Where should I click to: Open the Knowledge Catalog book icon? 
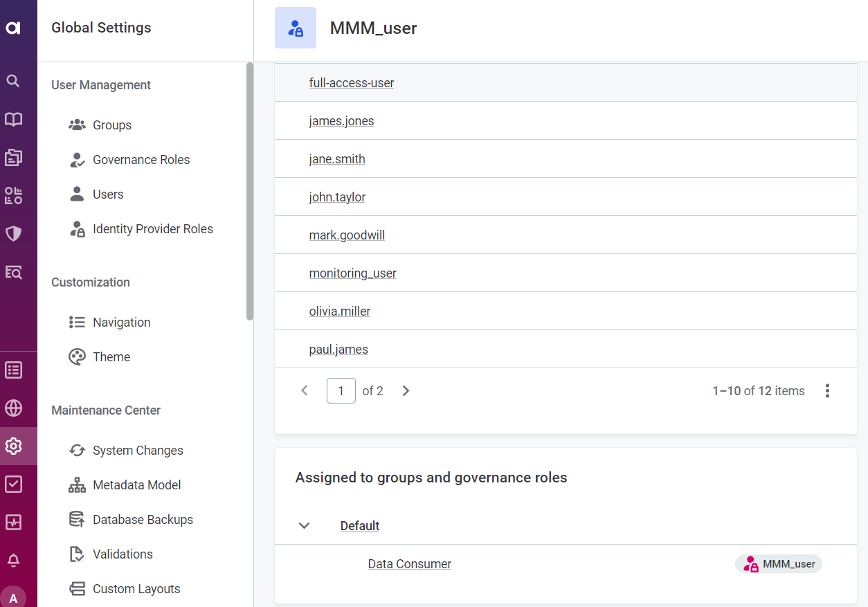coord(12,119)
